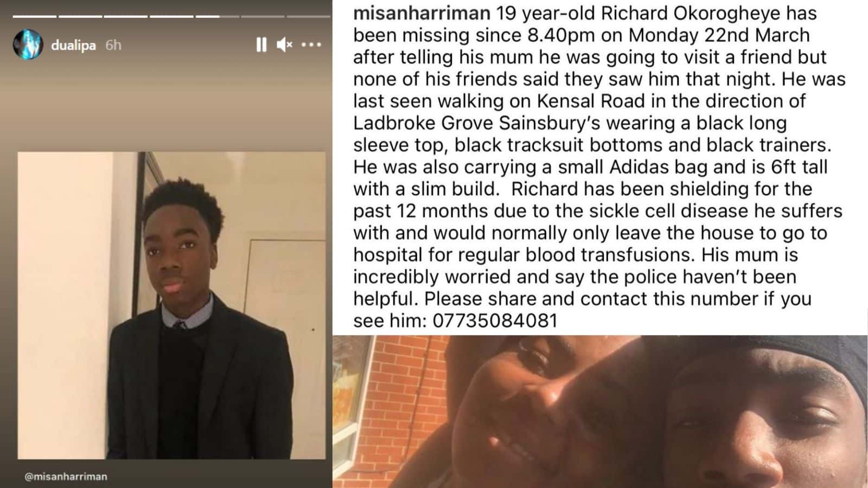This screenshot has height=488, width=868.
Task: Click the dualipa username
Action: (73, 45)
